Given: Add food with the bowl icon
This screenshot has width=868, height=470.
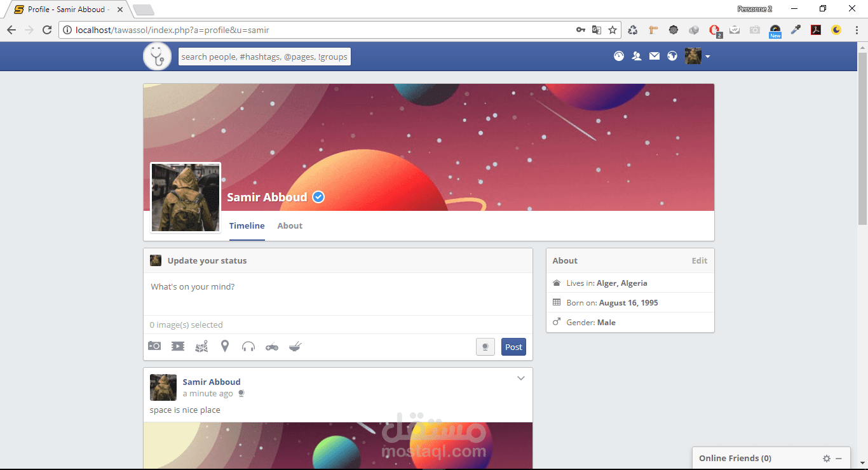Looking at the screenshot, I should [295, 346].
